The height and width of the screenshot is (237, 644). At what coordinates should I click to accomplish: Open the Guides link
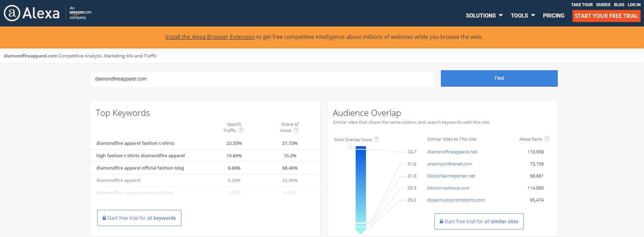(x=603, y=5)
